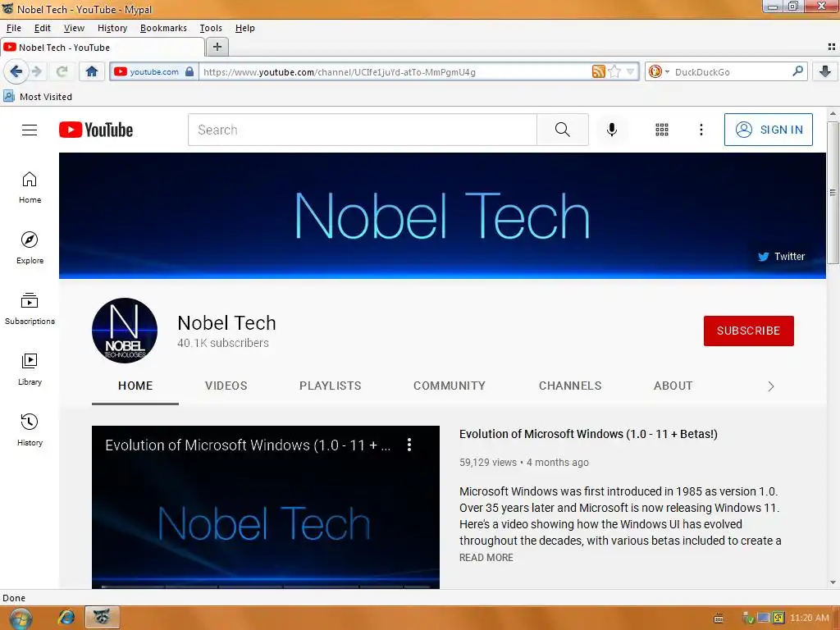This screenshot has width=840, height=630.
Task: Activate voice search microphone
Action: 612,130
